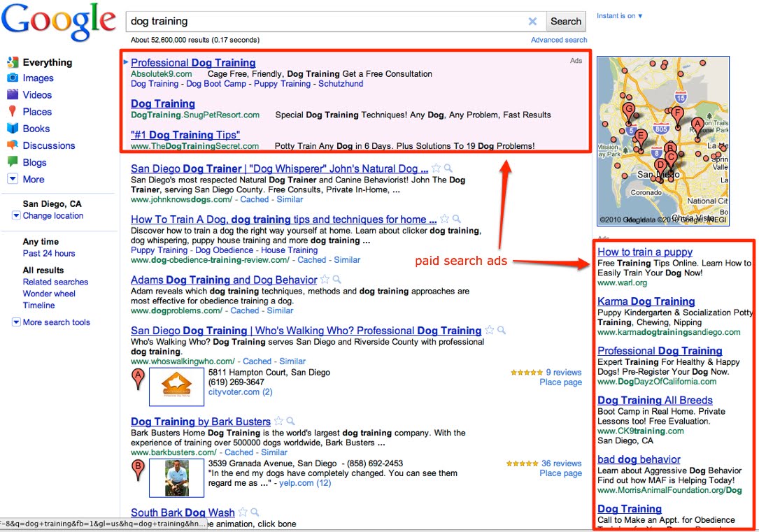The height and width of the screenshot is (532, 759).
Task: Click marker F on the map
Action: [676, 117]
